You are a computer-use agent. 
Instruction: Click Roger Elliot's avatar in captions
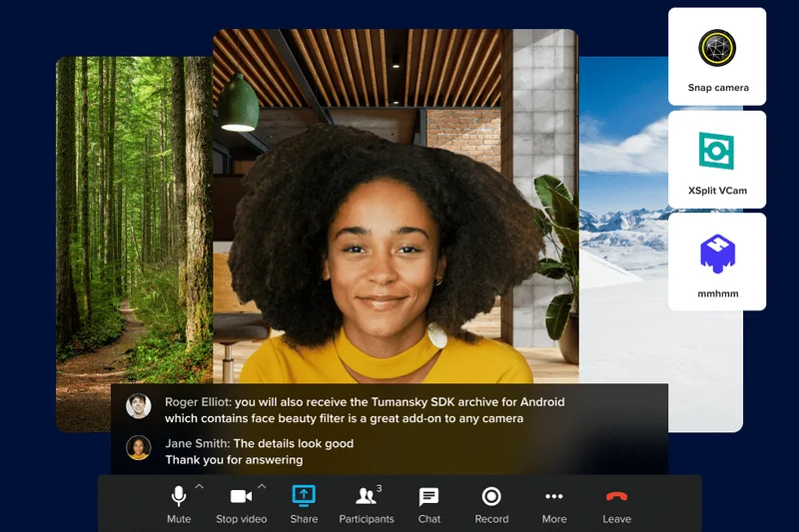coord(139,406)
